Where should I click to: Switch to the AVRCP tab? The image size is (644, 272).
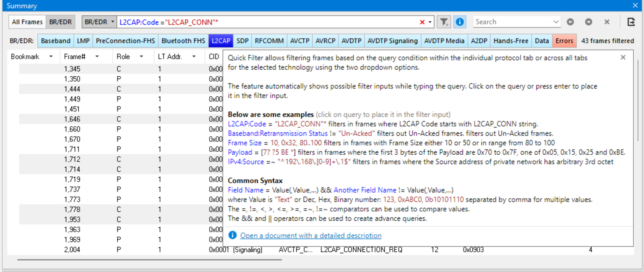tap(325, 41)
